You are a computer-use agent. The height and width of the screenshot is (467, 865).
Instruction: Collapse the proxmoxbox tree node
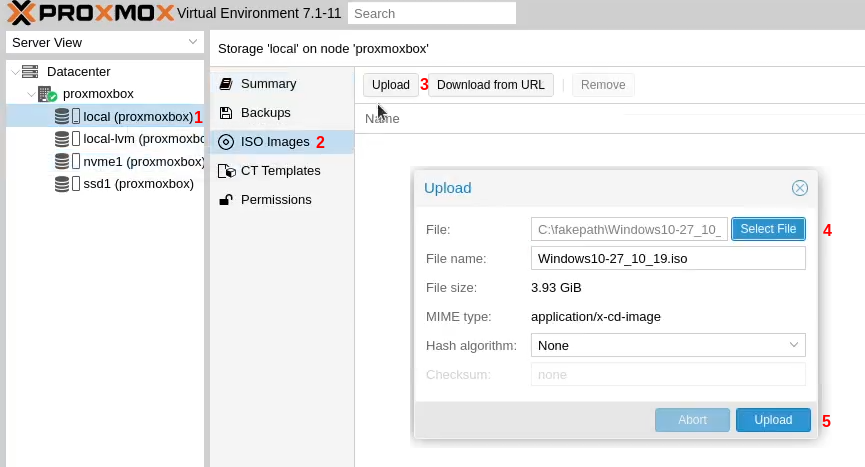click(29, 94)
